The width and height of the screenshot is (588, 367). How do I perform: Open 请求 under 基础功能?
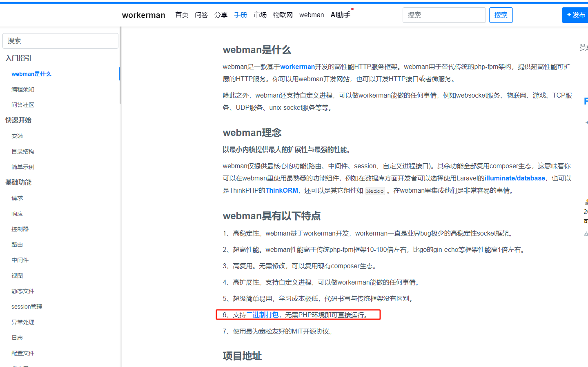17,198
